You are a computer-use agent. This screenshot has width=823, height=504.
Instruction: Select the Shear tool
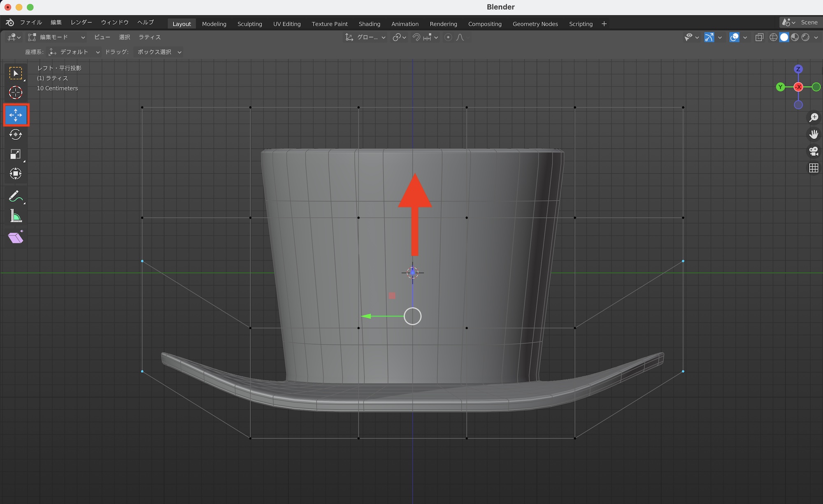point(16,237)
